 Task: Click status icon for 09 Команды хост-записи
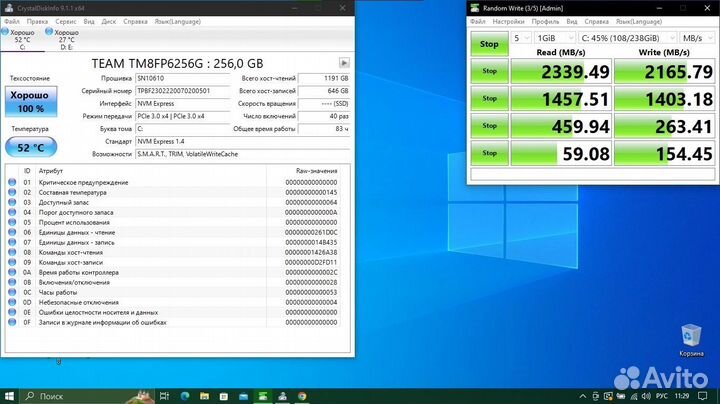[x=12, y=262]
